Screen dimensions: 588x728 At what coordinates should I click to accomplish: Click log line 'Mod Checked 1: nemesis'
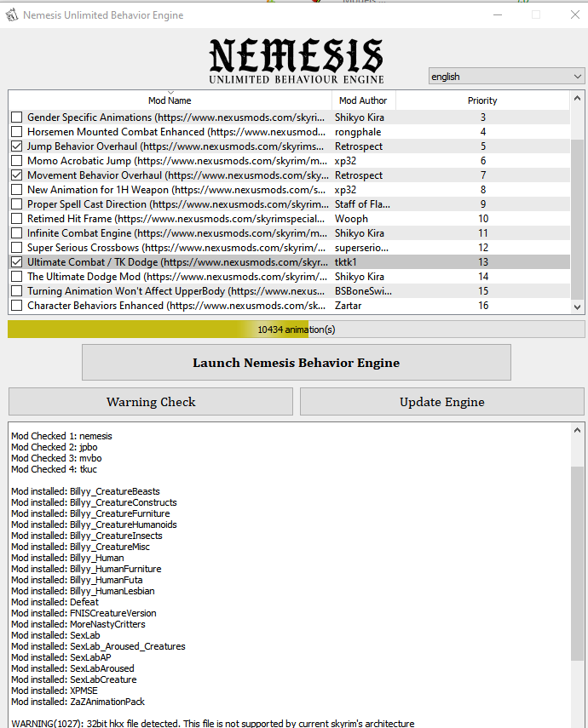[x=62, y=436]
